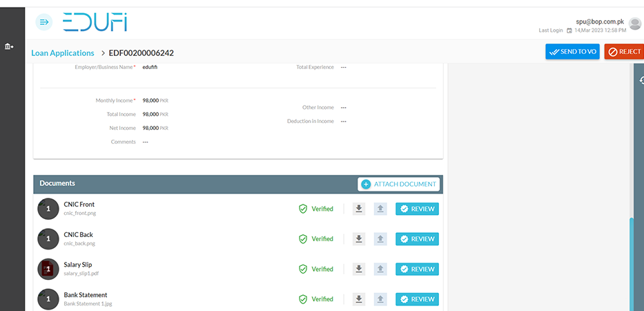The height and width of the screenshot is (311, 644).
Task: Click the user profile avatar icon
Action: [635, 24]
